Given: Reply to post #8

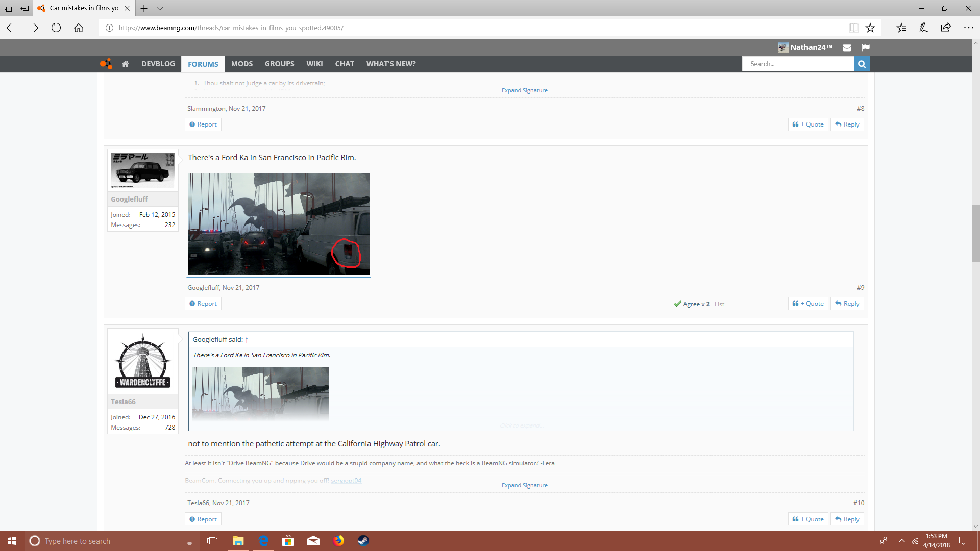Looking at the screenshot, I should pos(847,124).
